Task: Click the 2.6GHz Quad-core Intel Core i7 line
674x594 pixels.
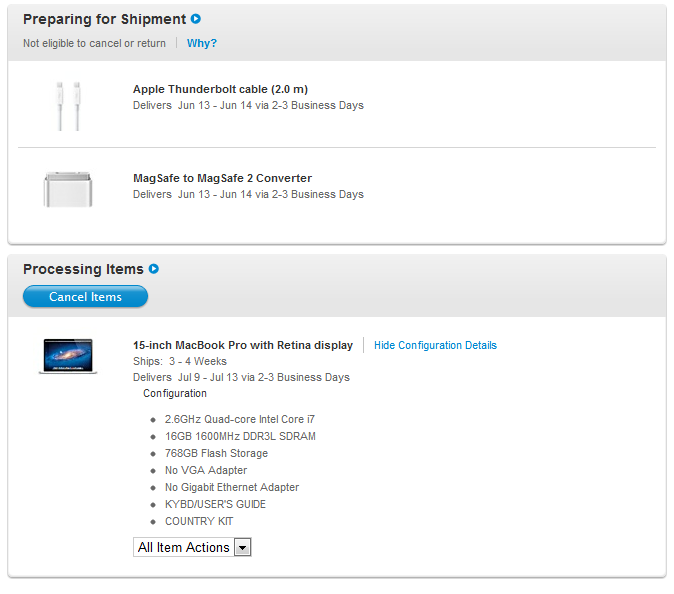Action: click(246, 419)
